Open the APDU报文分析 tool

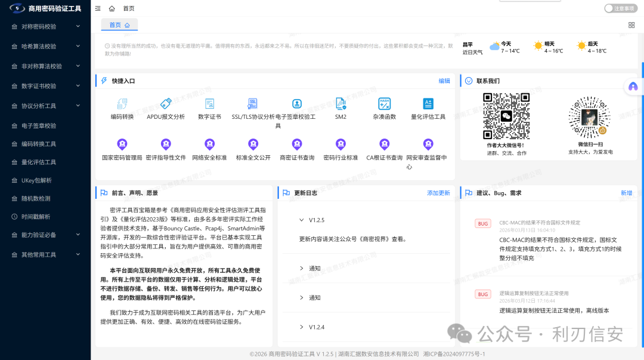tap(165, 107)
